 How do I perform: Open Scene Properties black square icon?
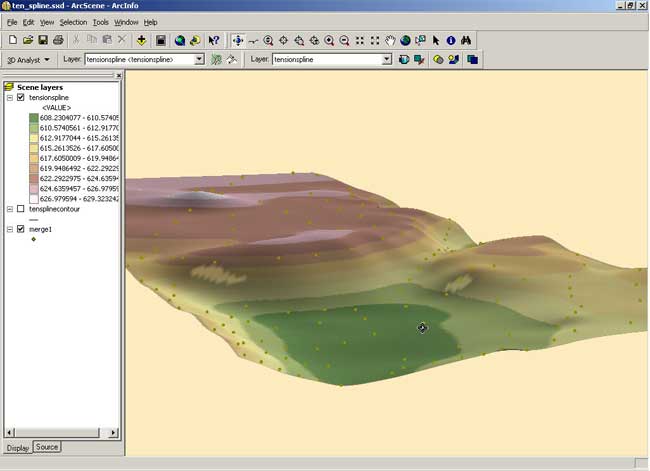[x=161, y=40]
